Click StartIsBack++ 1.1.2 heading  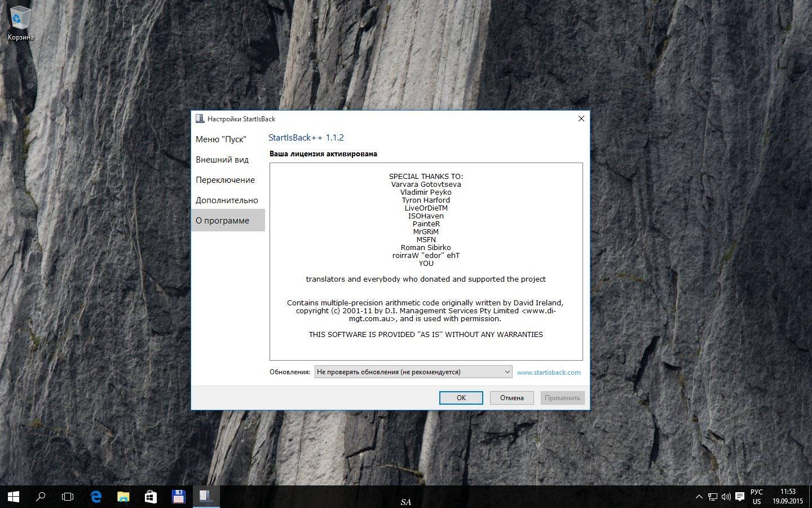pyautogui.click(x=306, y=138)
